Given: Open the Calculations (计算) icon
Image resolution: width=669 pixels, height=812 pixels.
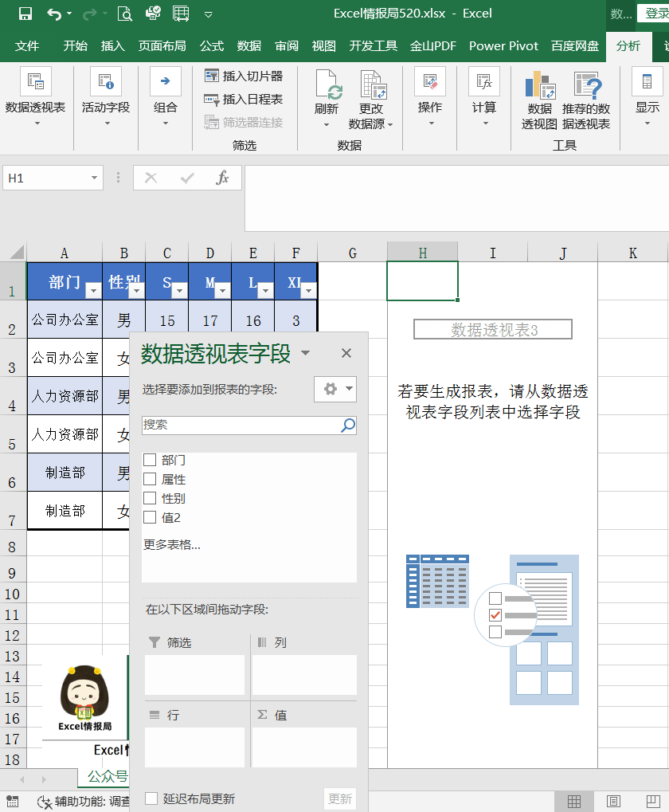Looking at the screenshot, I should (x=484, y=81).
